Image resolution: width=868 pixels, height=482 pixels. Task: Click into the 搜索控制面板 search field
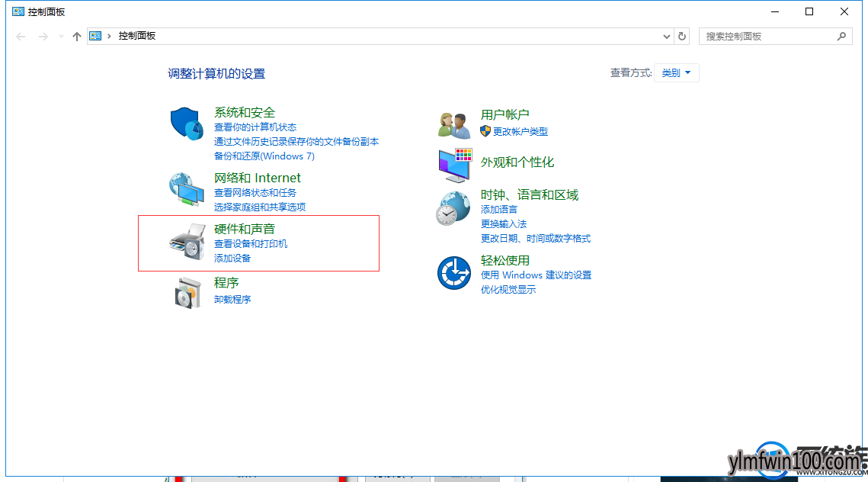(x=775, y=36)
